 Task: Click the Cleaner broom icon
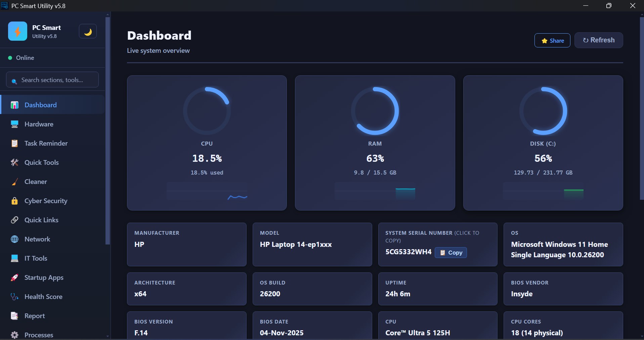[x=14, y=182]
